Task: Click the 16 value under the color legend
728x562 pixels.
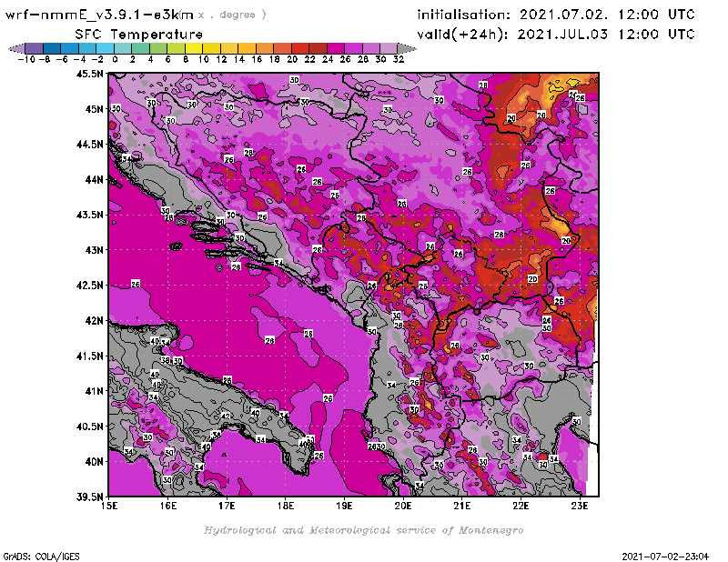Action: coord(257,59)
